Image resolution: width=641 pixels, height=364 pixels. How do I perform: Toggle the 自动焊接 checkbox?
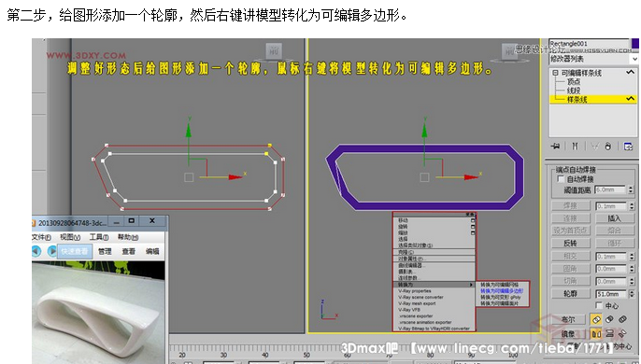[561, 179]
